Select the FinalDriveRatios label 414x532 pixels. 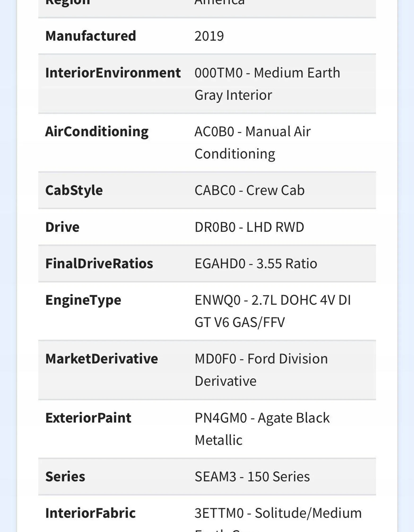point(99,264)
